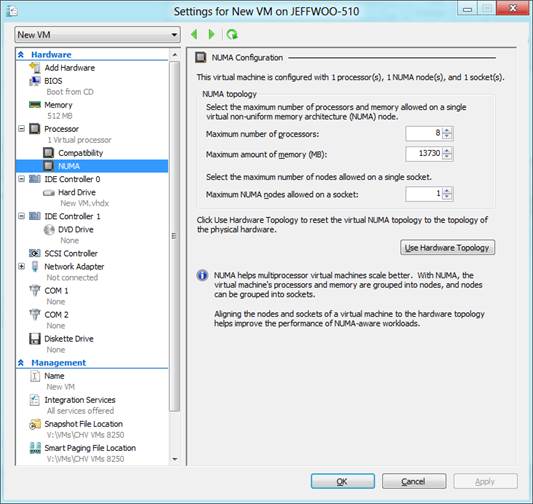Click the green refresh icon
This screenshot has height=504, width=533.
point(232,34)
